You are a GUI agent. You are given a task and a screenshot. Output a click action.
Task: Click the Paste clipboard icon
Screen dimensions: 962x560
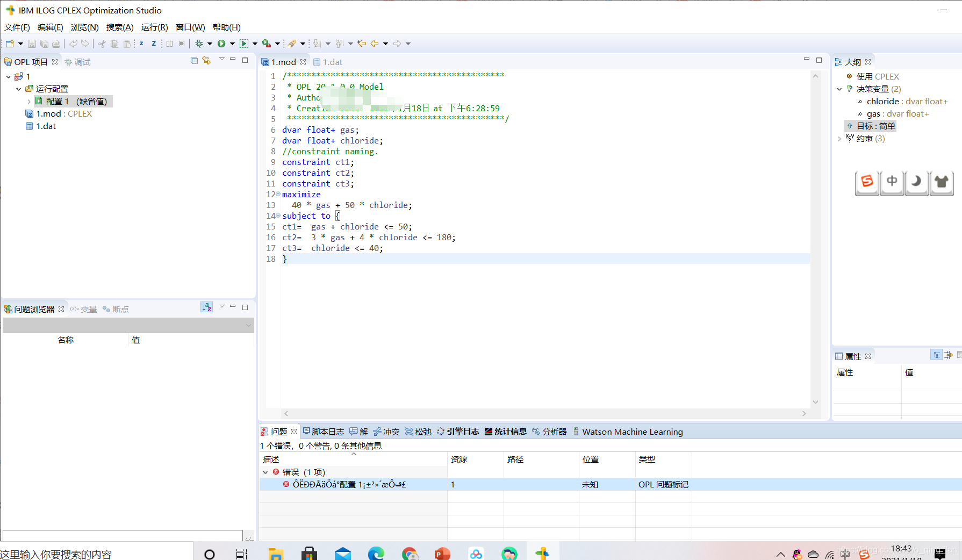[127, 44]
